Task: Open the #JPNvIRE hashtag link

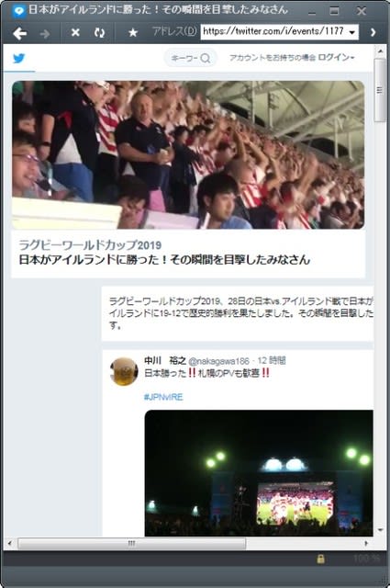Action: (163, 397)
